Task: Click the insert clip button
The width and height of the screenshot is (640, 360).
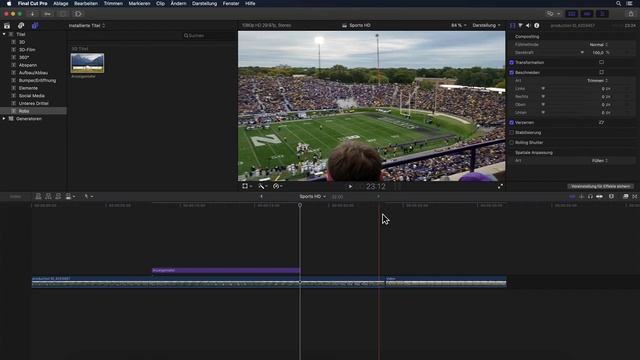Action: [48, 196]
